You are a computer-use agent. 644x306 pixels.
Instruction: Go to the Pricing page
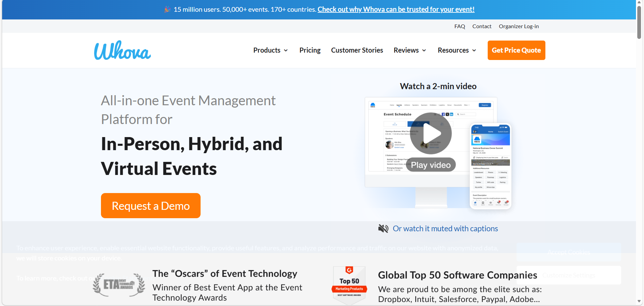tap(310, 50)
